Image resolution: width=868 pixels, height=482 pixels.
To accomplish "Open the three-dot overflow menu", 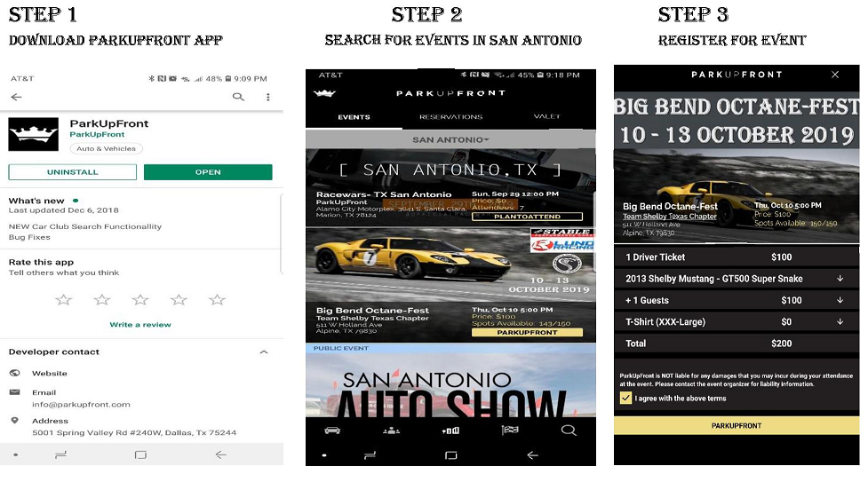I will coord(268,97).
